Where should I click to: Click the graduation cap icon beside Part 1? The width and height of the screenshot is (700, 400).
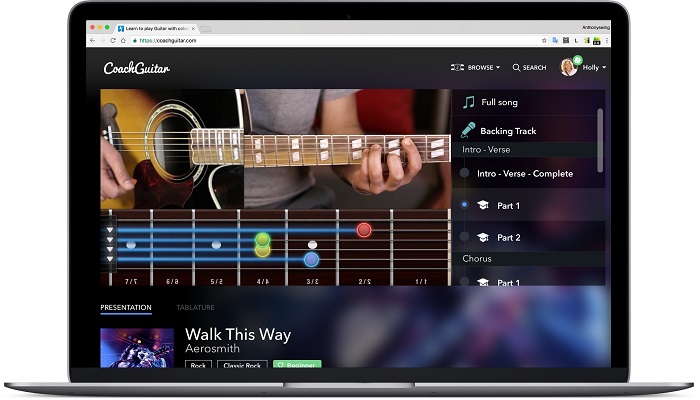click(x=482, y=205)
